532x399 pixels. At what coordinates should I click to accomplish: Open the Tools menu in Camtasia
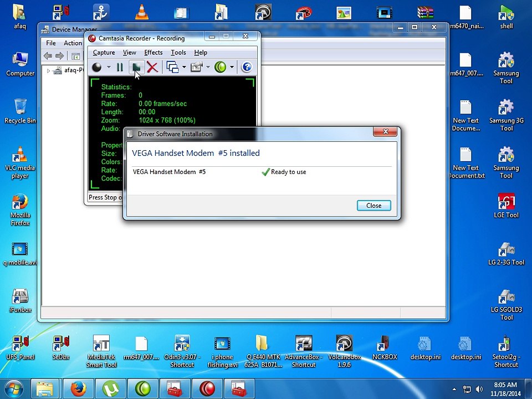(x=178, y=53)
